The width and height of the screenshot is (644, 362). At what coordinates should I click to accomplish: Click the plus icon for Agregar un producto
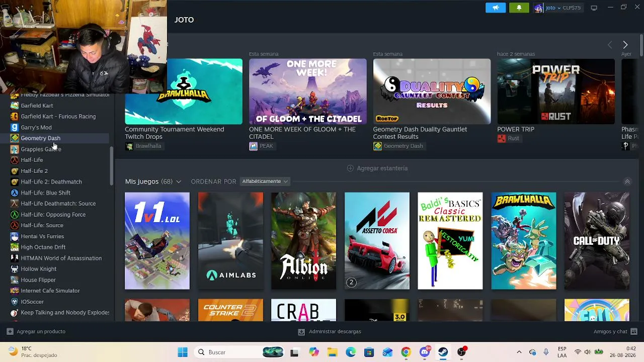(x=10, y=331)
